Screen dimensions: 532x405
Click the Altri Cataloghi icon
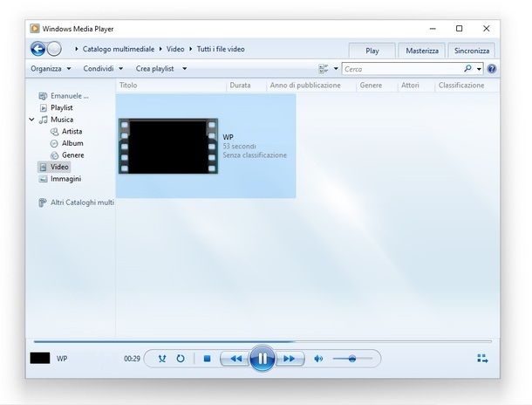[43, 202]
